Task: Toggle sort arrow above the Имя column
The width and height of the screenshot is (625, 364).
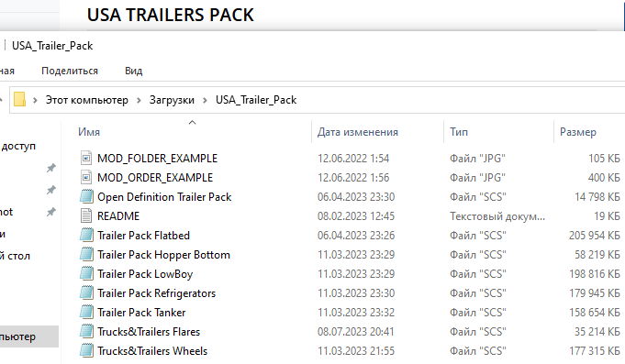Action: [192, 122]
